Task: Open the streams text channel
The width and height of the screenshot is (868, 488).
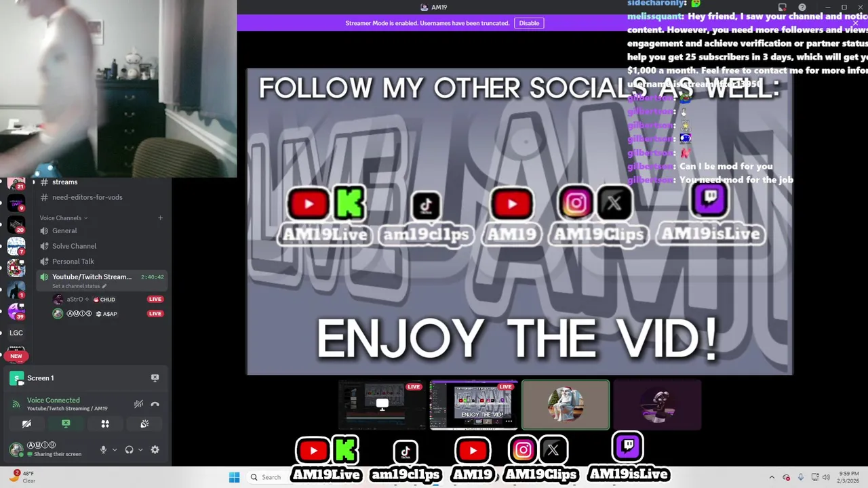Action: [102, 182]
